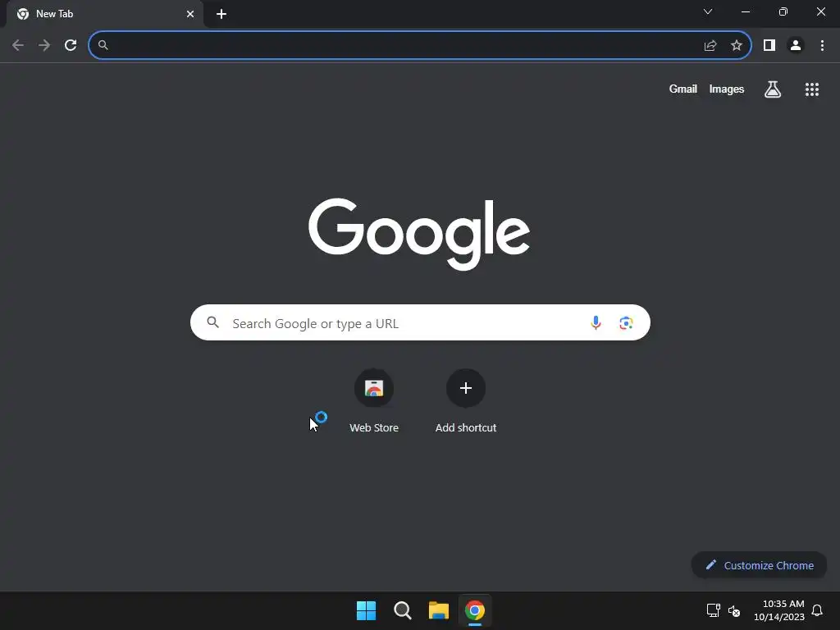This screenshot has width=840, height=630.
Task: Minimize the Chrome window
Action: click(x=746, y=11)
